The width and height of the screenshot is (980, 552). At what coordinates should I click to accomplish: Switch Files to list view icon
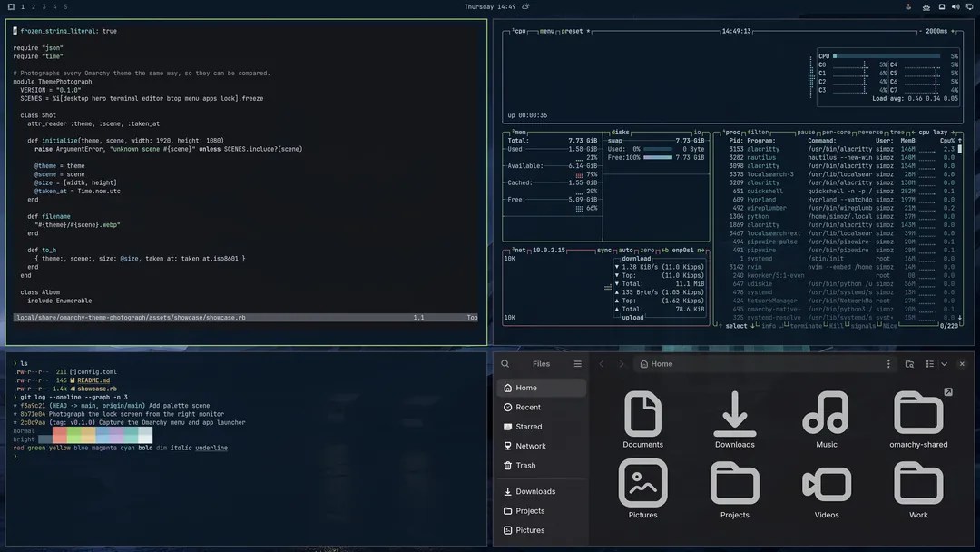point(930,364)
